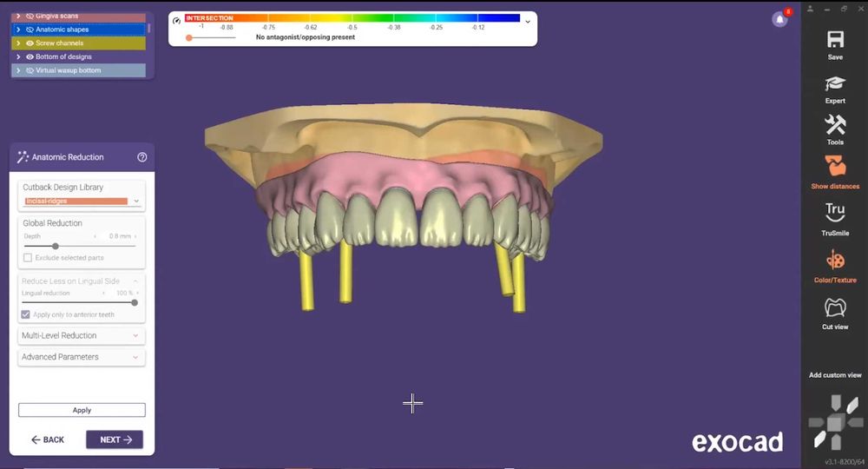The width and height of the screenshot is (868, 469).
Task: Open the notification bell
Action: pos(780,19)
